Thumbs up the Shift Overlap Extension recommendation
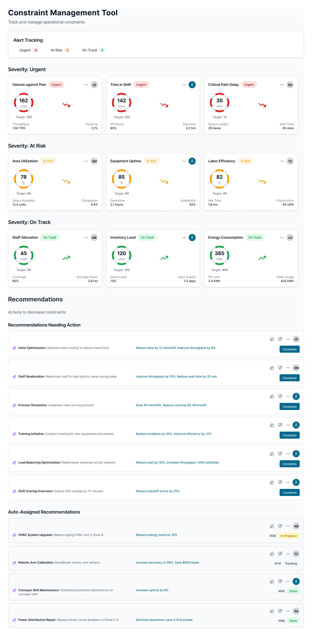Image resolution: width=312 pixels, height=644 pixels. (272, 482)
